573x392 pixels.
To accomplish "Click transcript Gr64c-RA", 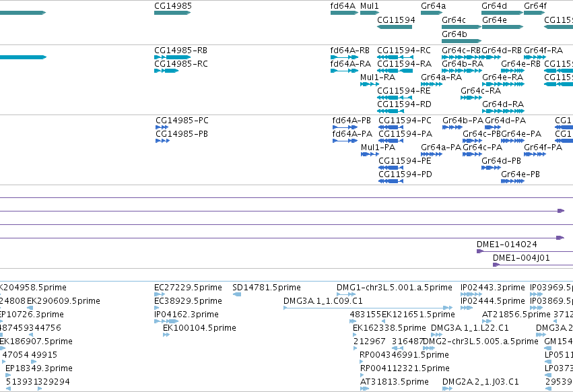I will coord(471,98).
